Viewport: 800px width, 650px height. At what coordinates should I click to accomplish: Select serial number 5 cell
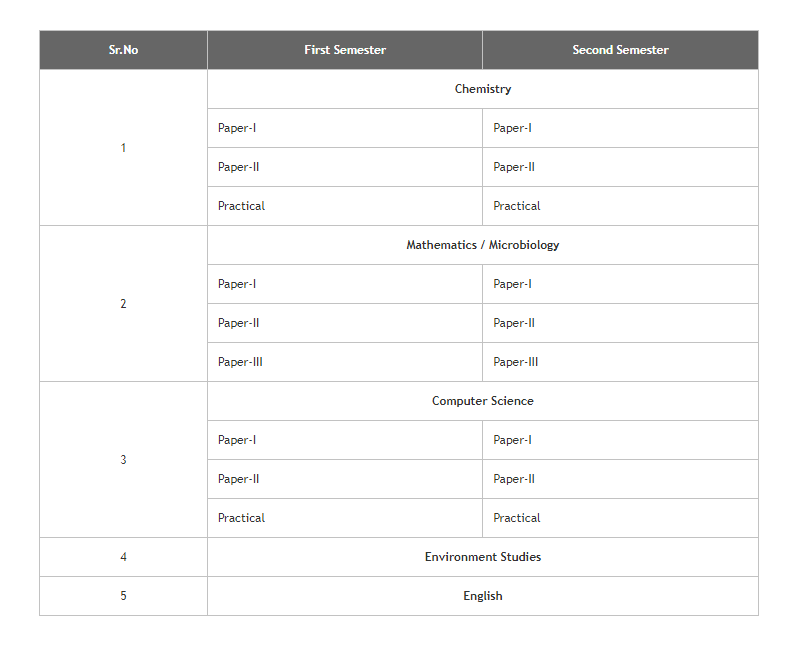point(123,596)
